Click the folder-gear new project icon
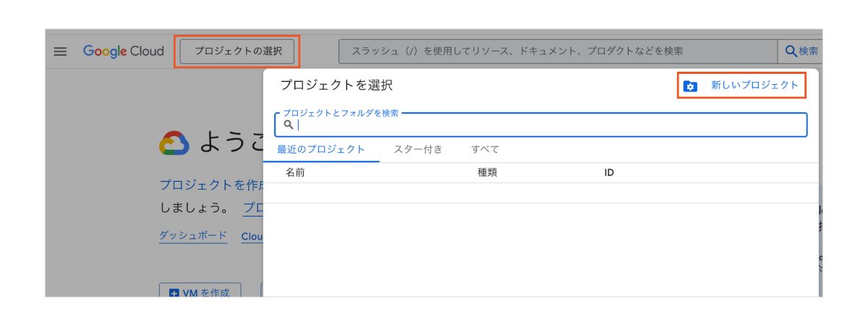Viewport: 868px width, 326px height. click(x=690, y=86)
